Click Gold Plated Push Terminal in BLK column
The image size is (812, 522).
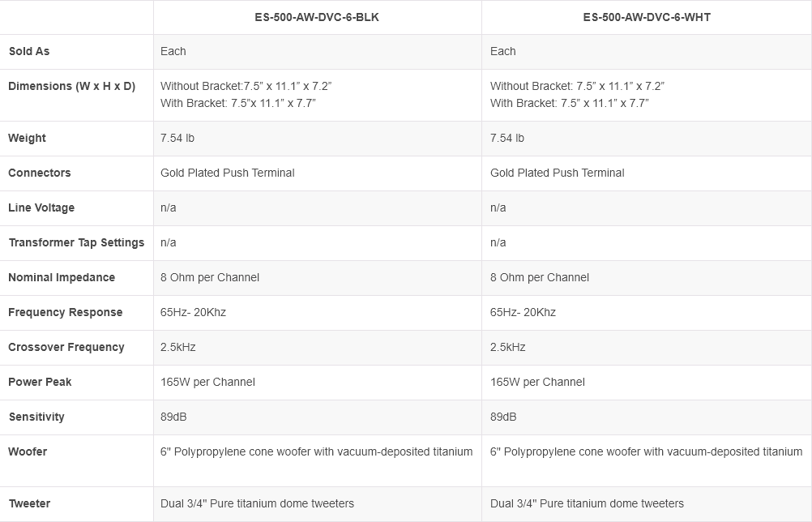coord(228,173)
